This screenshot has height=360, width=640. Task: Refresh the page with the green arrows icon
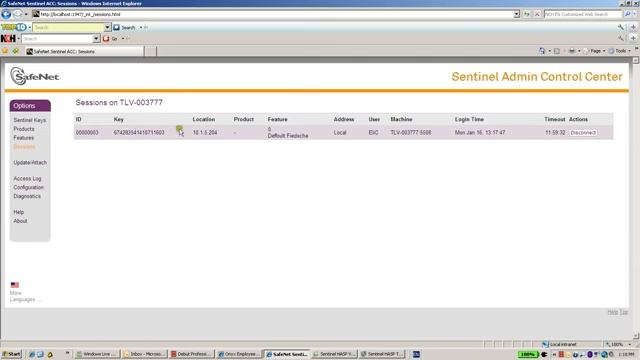527,14
